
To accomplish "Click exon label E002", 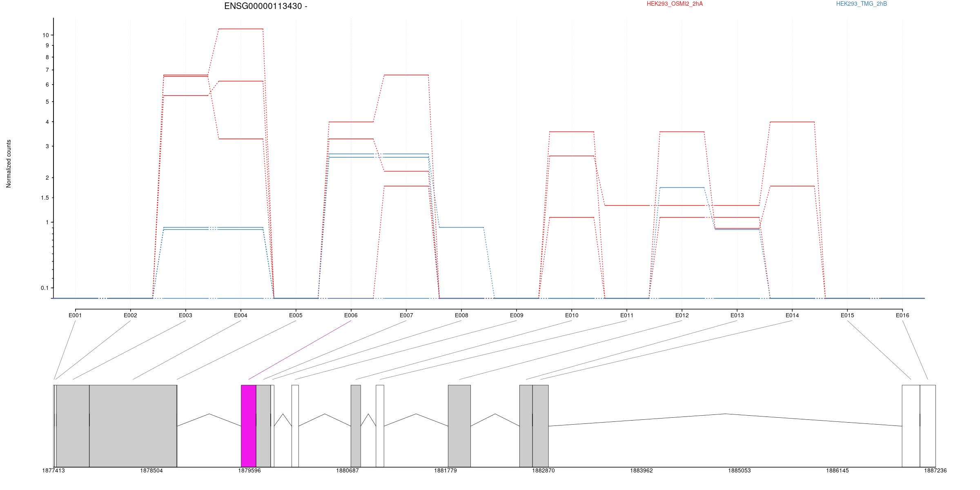I will coord(130,315).
